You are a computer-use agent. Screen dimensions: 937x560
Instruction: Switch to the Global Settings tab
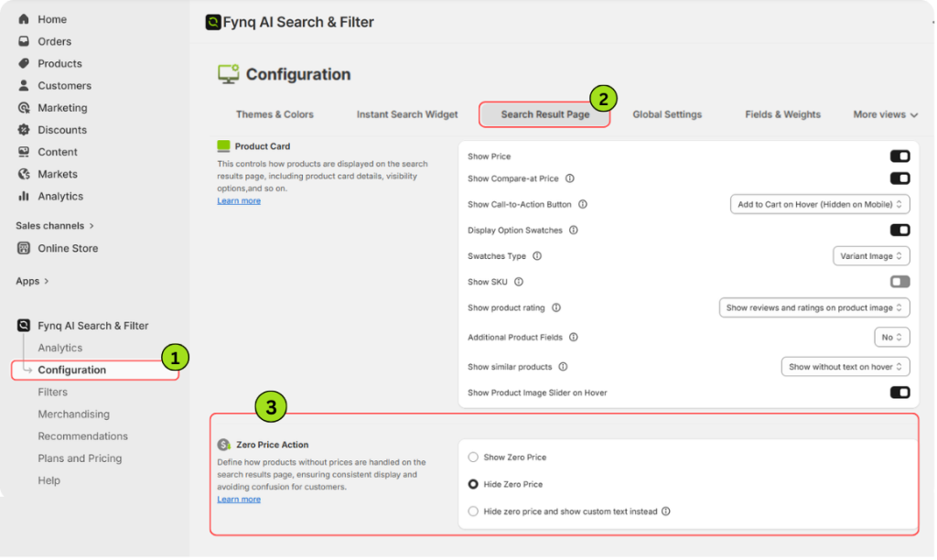click(x=667, y=114)
